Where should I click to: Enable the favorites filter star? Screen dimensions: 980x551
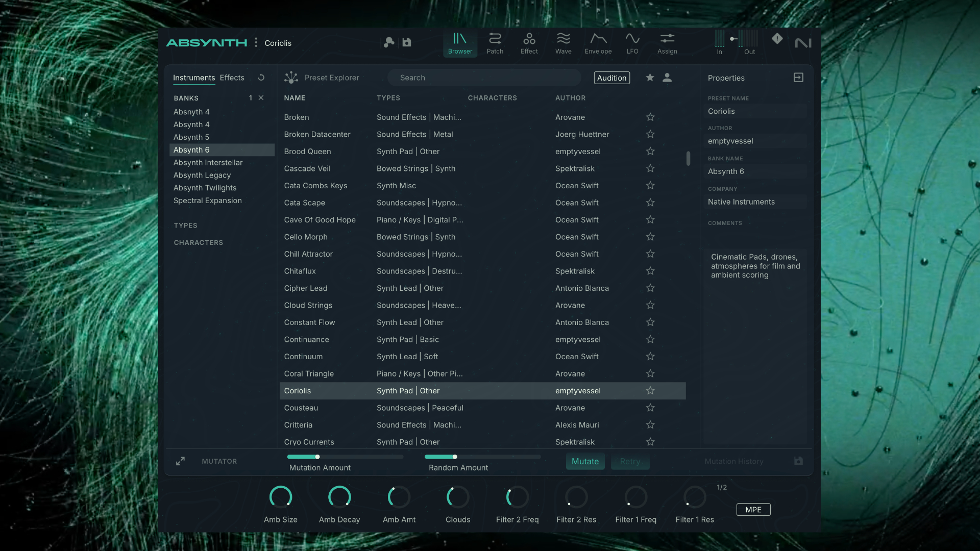click(649, 78)
